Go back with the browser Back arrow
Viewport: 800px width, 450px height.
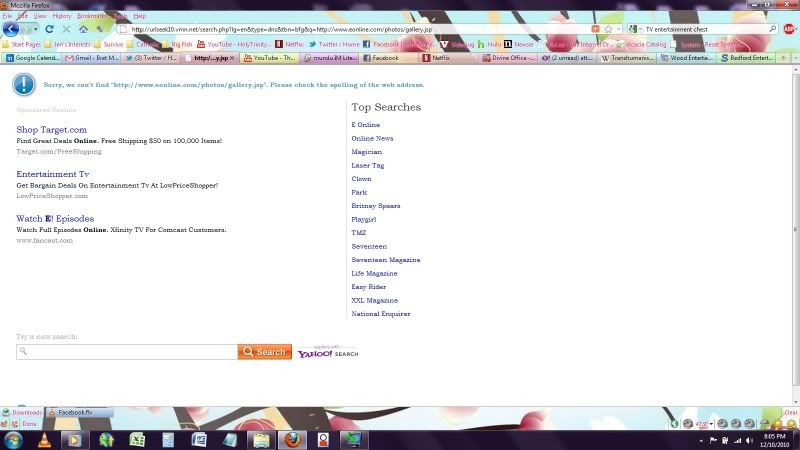[x=11, y=29]
